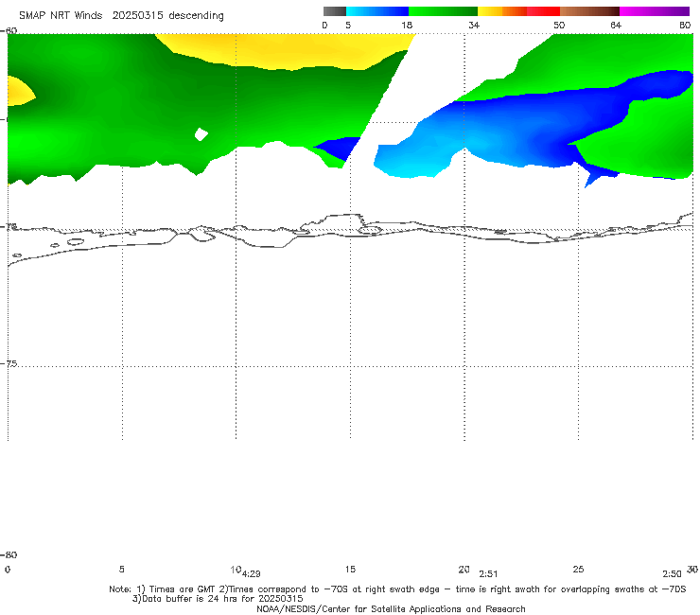
Task: Click the yellow wind patch at the left map edge
Action: point(19,92)
